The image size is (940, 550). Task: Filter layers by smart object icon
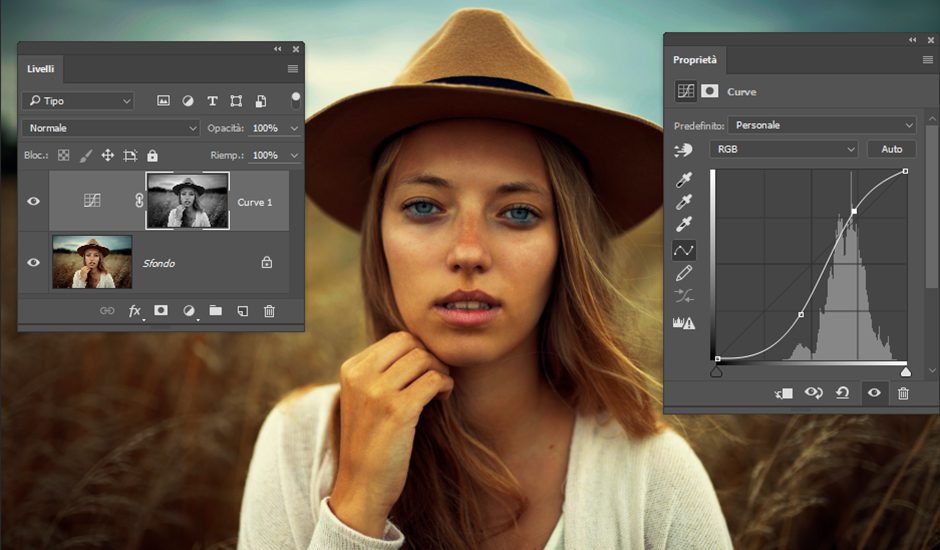pyautogui.click(x=261, y=101)
